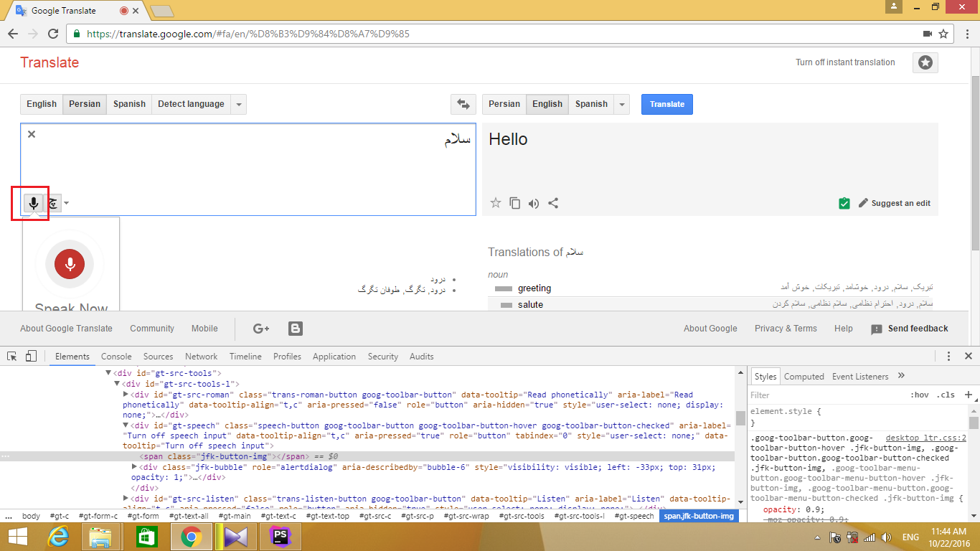Screen dimensions: 980x551
Task: Open the Computed styles tab
Action: pyautogui.click(x=804, y=377)
